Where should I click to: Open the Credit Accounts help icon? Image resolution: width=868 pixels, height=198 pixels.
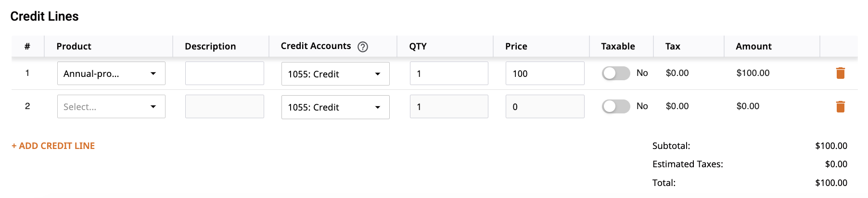pos(363,47)
